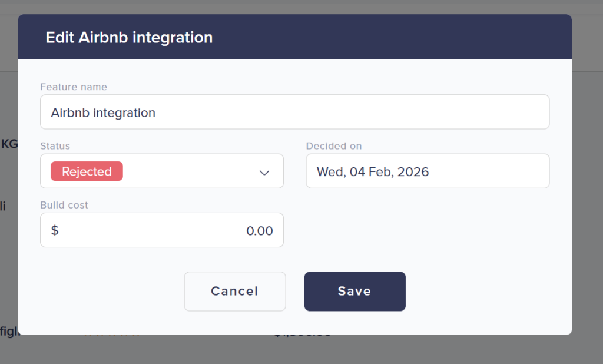
Task: Click the dimmed backdrop left of the dialog
Action: [x=8, y=265]
